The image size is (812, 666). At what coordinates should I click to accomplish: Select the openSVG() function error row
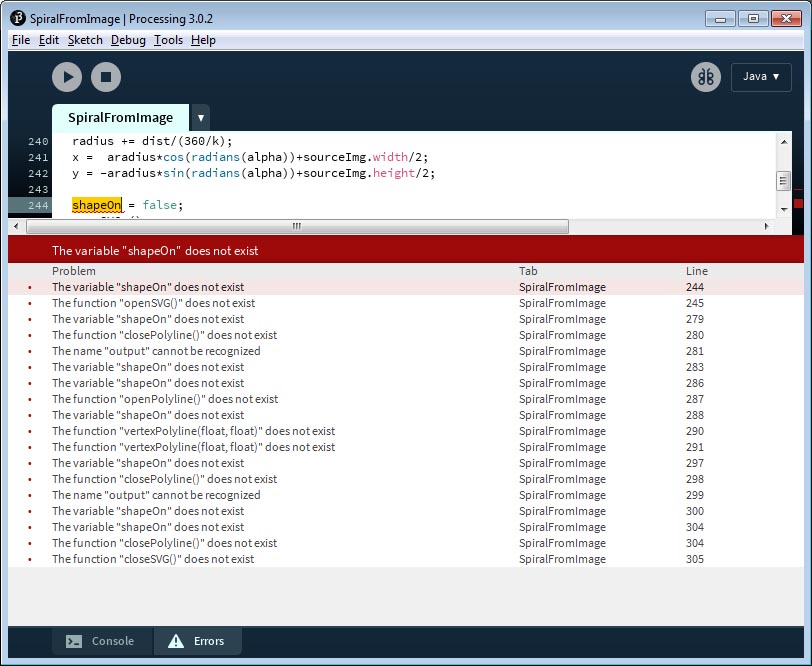tap(406, 303)
